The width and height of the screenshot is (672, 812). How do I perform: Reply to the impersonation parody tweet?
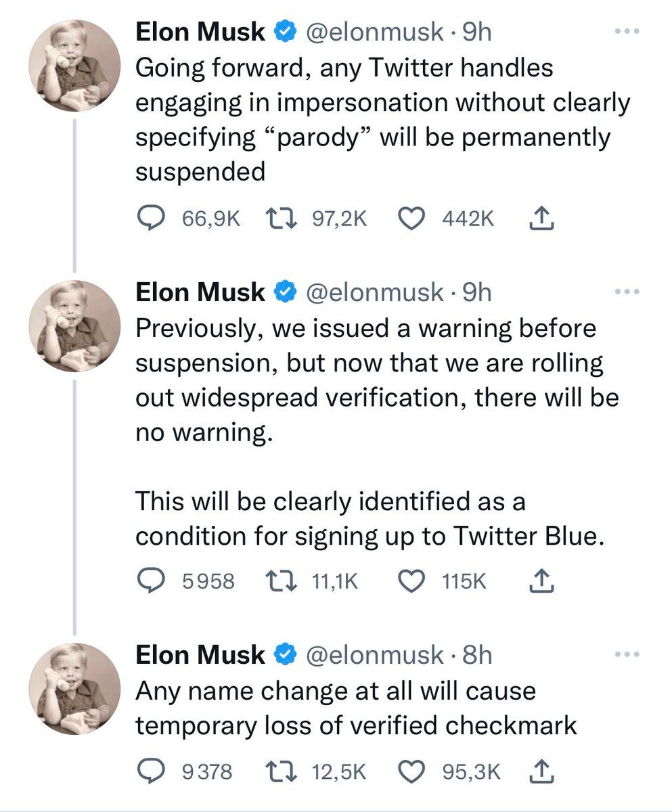point(151,218)
